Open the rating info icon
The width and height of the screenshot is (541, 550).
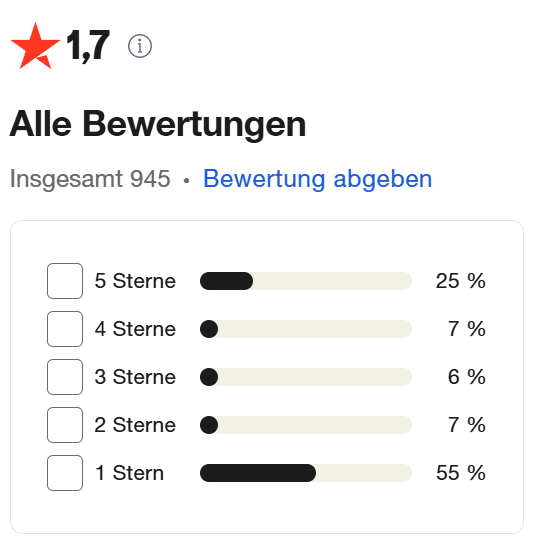point(140,46)
